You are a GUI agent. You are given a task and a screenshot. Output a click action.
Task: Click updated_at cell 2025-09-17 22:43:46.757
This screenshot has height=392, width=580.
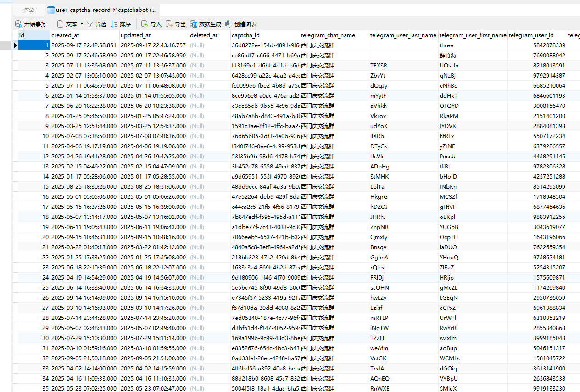(154, 45)
